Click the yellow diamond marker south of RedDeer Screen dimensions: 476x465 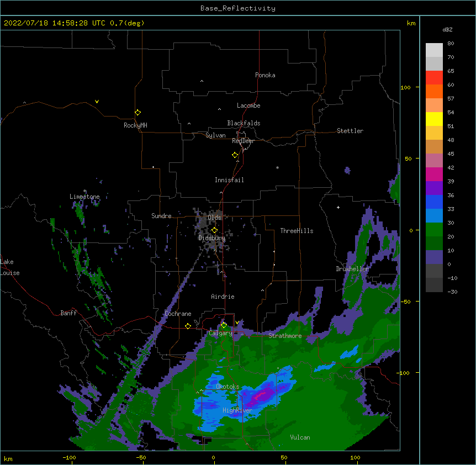pyautogui.click(x=235, y=155)
